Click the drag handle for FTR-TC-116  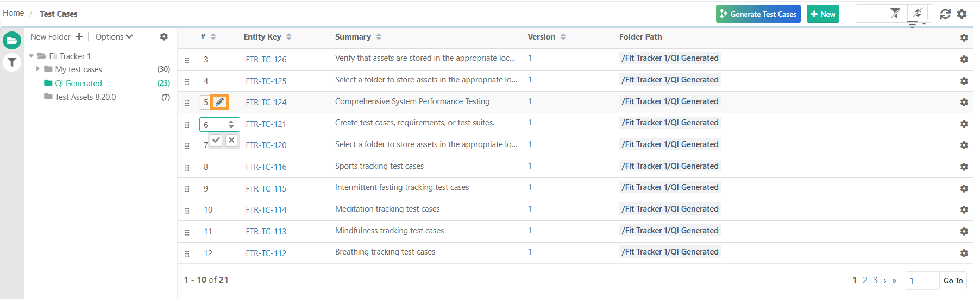point(187,168)
